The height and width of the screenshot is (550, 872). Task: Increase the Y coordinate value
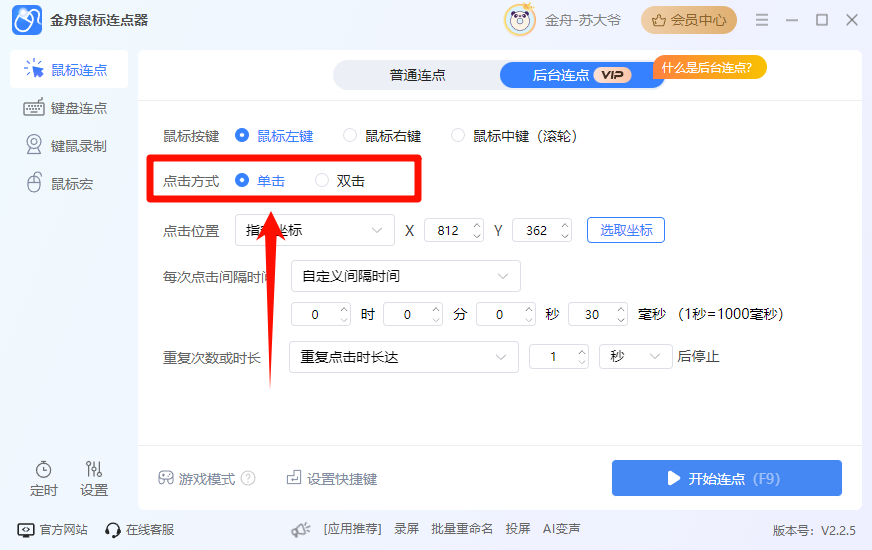565,225
